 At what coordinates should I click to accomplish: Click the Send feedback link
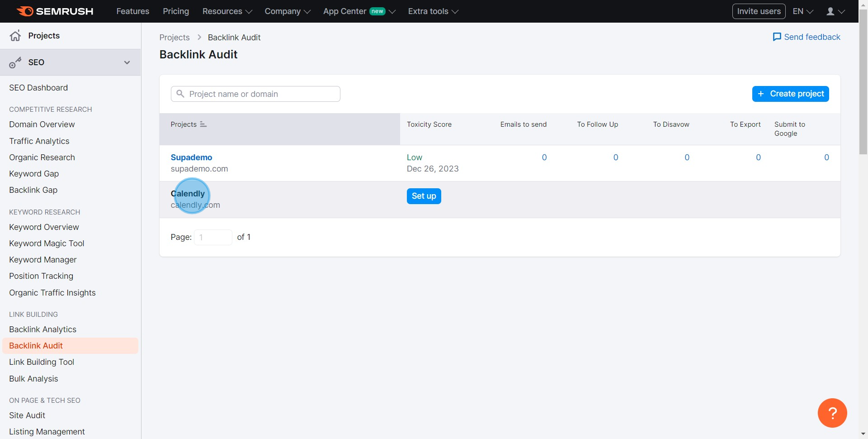807,37
